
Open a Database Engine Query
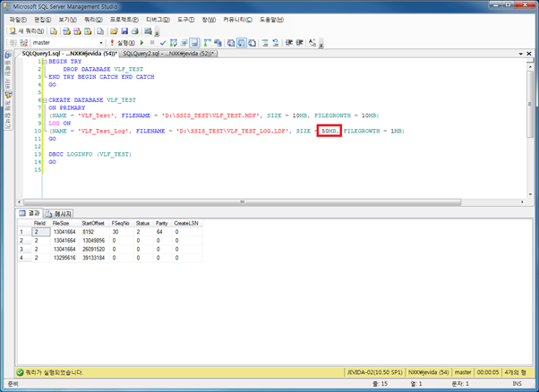coord(54,31)
